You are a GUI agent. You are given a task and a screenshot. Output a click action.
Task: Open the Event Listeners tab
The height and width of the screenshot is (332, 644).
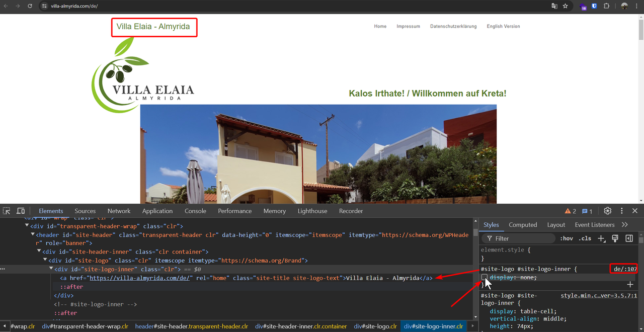(595, 225)
